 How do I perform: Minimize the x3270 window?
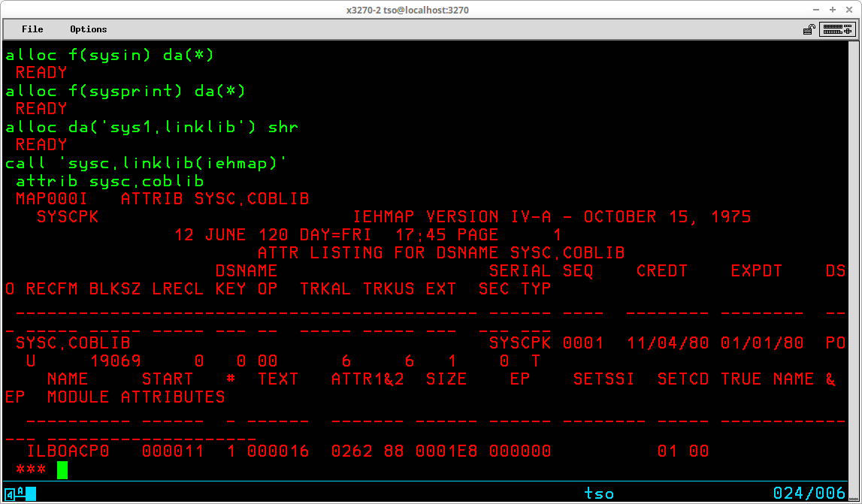tap(816, 9)
